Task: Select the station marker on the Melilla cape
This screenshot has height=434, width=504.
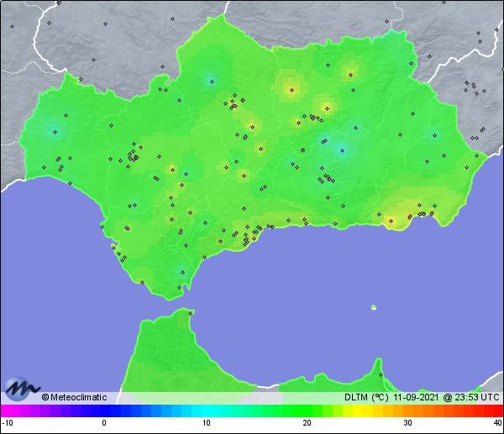Action: point(381,374)
